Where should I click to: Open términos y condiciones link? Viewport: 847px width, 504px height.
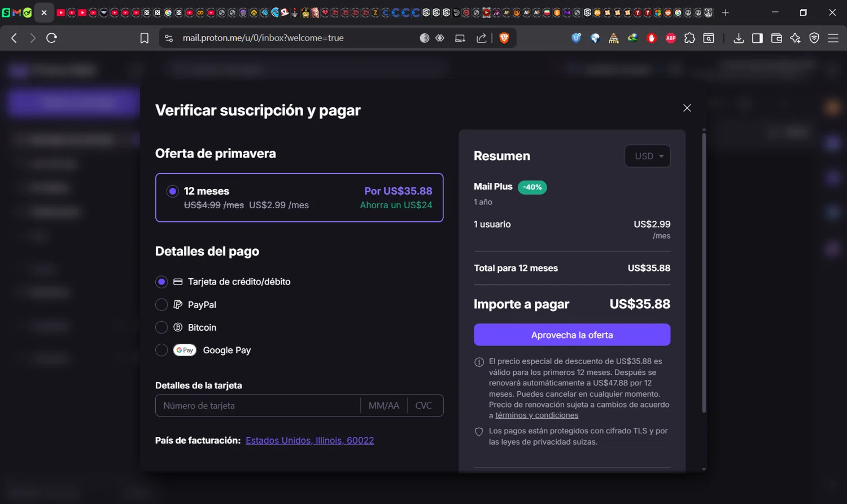(x=536, y=415)
